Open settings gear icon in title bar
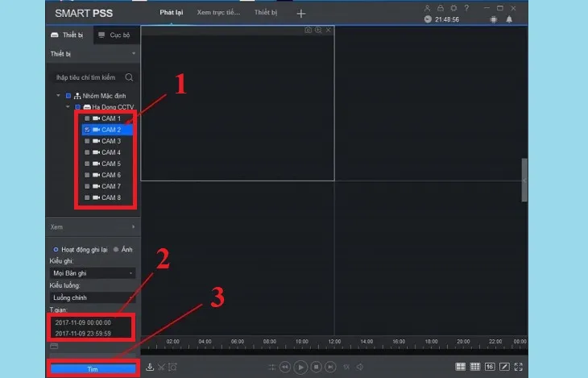This screenshot has width=588, height=378. click(x=453, y=7)
